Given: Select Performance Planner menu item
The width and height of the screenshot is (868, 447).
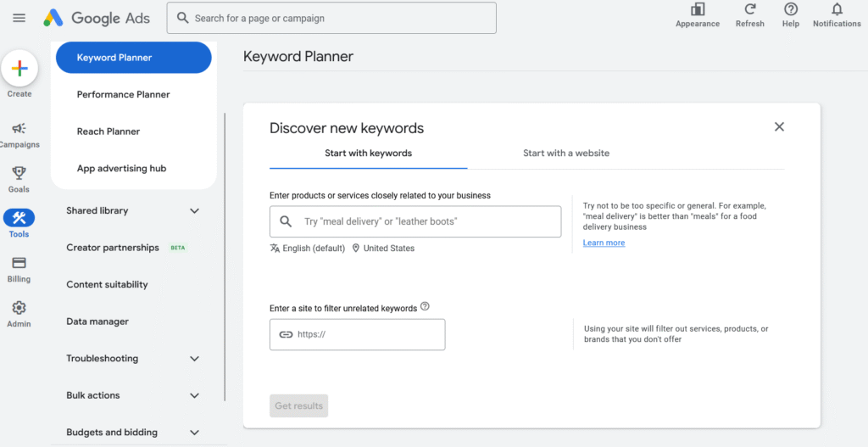Looking at the screenshot, I should pyautogui.click(x=124, y=94).
